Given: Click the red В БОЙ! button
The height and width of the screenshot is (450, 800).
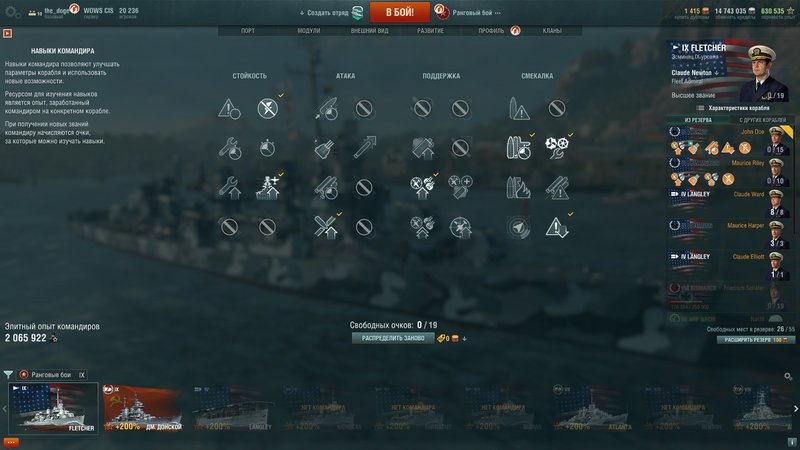Looking at the screenshot, I should tap(399, 12).
